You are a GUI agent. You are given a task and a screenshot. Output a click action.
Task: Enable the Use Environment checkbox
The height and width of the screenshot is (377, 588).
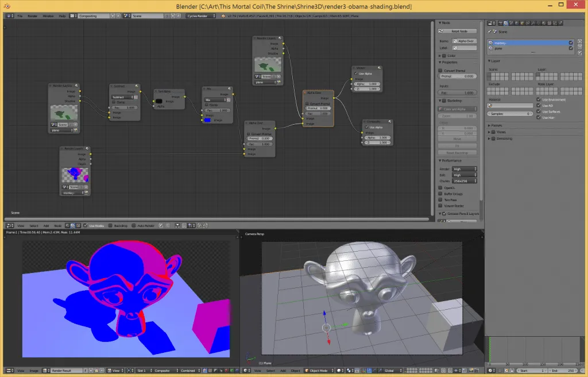[x=539, y=99]
